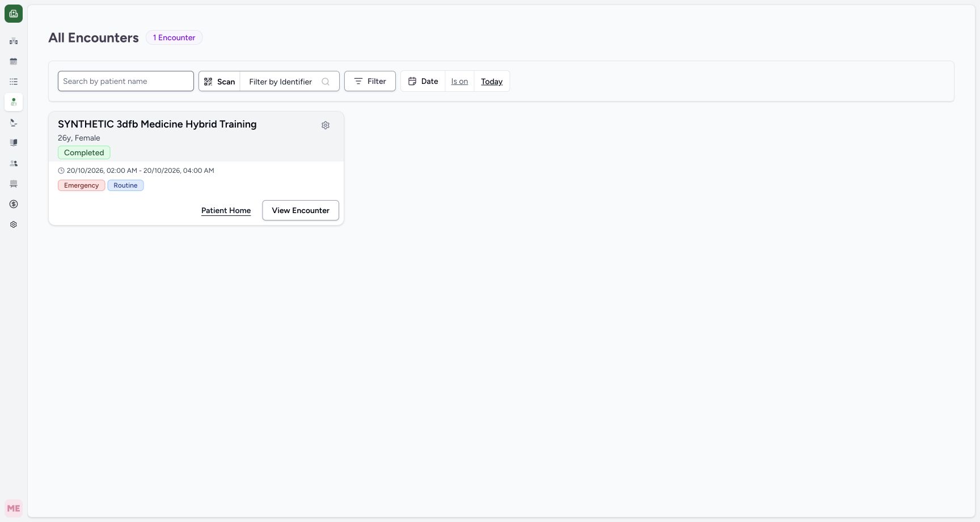Open the Today date value picker
This screenshot has height=522, width=980.
click(x=492, y=82)
